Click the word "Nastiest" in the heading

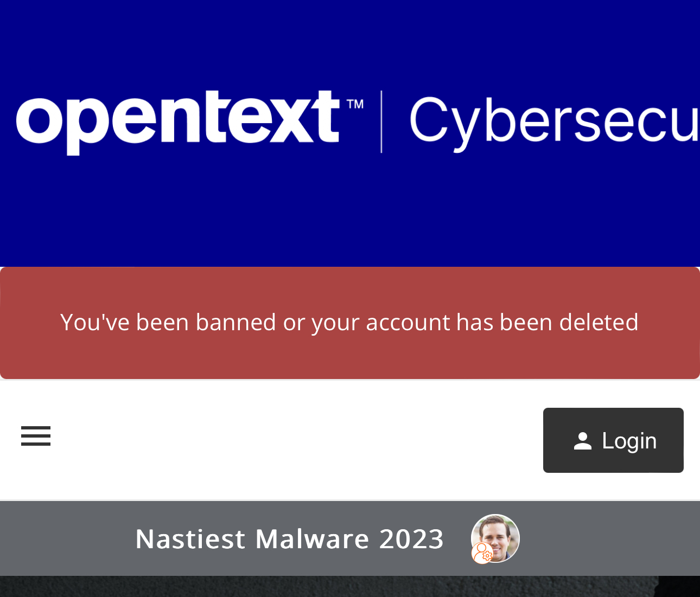[190, 538]
